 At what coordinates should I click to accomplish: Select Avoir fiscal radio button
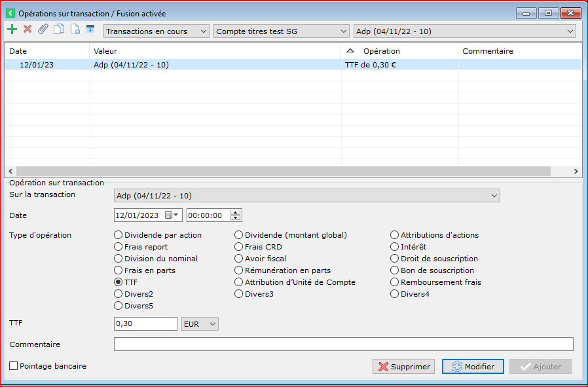(238, 259)
